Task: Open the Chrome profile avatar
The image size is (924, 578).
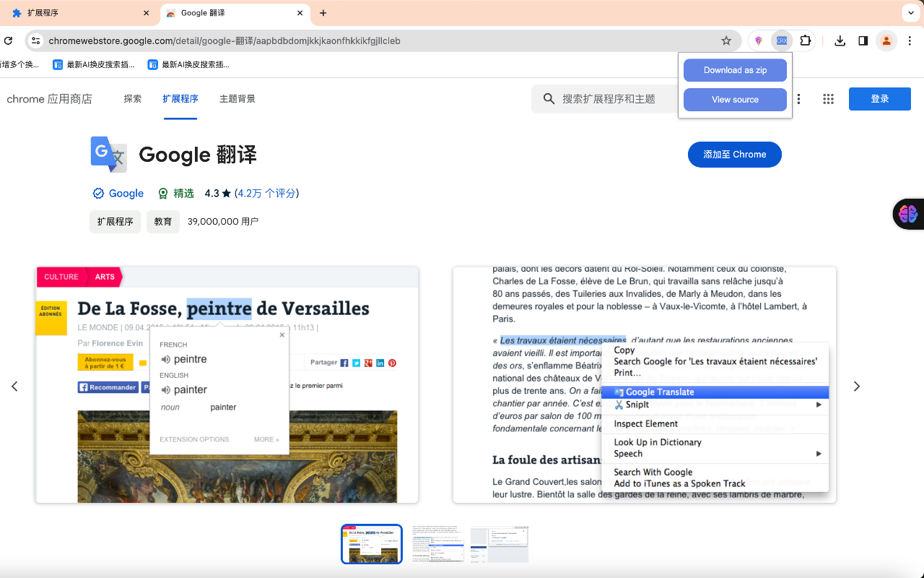Action: pyautogui.click(x=886, y=41)
